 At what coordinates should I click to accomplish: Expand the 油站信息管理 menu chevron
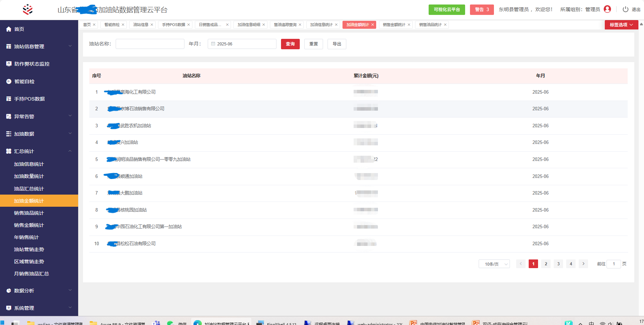[70, 46]
